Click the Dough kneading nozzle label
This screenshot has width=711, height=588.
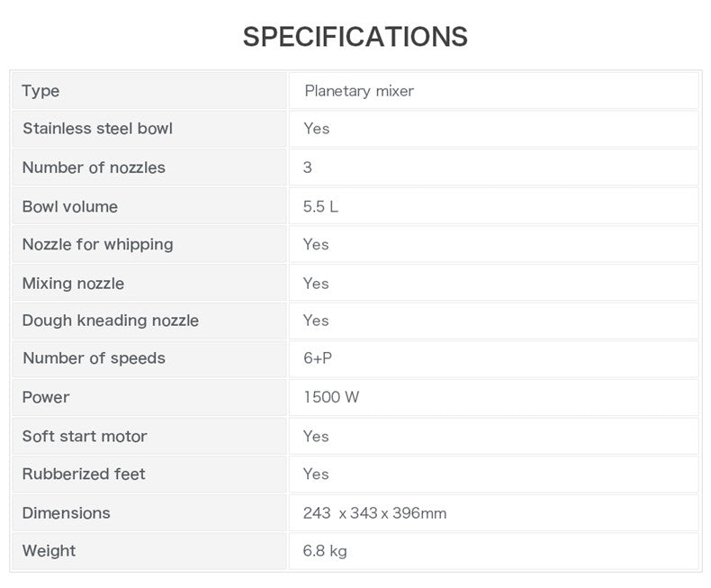[111, 321]
